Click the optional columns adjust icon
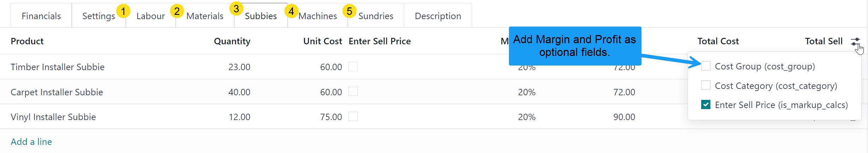Viewport: 868px width, 153px height. 855,42
